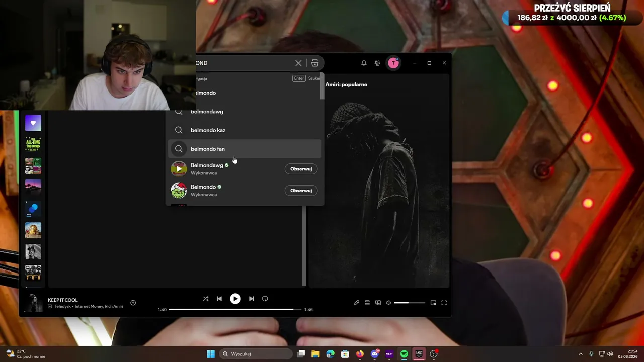Clear the Spotify search field with the X

pos(298,63)
